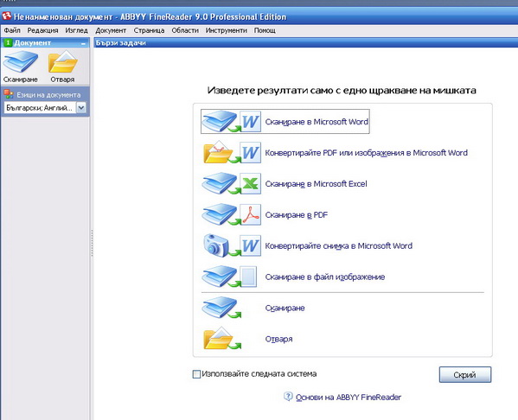Image resolution: width=518 pixels, height=420 pixels.
Task: Click the Сканиране scanner icon in Документ panel
Action: (x=21, y=61)
